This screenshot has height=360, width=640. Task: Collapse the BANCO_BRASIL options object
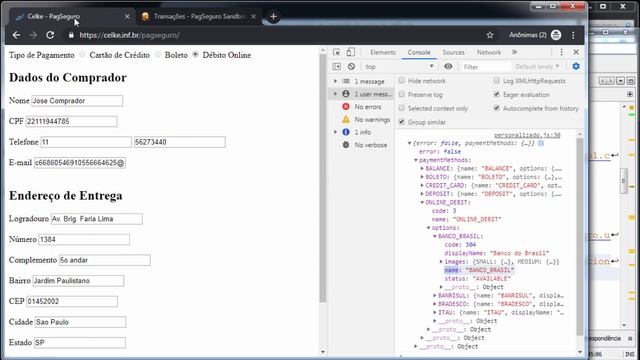point(435,236)
